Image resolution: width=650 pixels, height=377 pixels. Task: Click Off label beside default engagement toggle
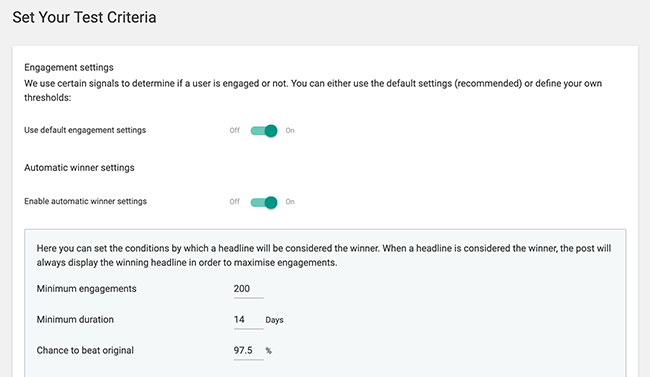[235, 130]
